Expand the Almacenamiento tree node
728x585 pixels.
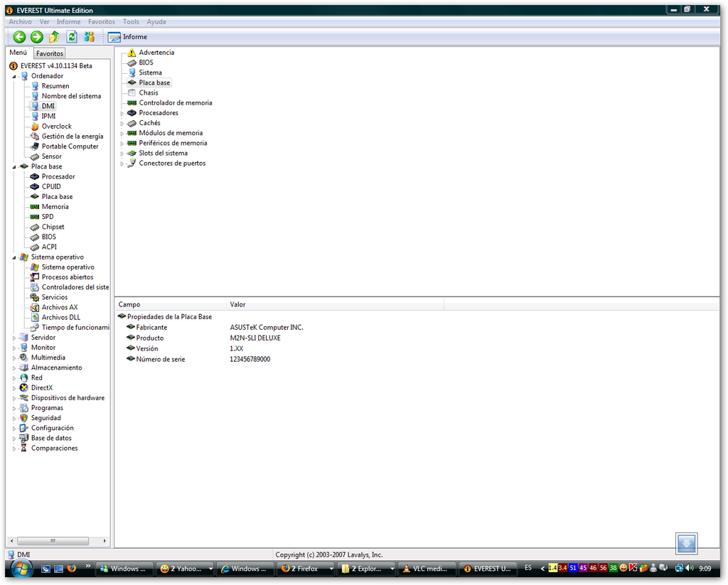point(14,368)
